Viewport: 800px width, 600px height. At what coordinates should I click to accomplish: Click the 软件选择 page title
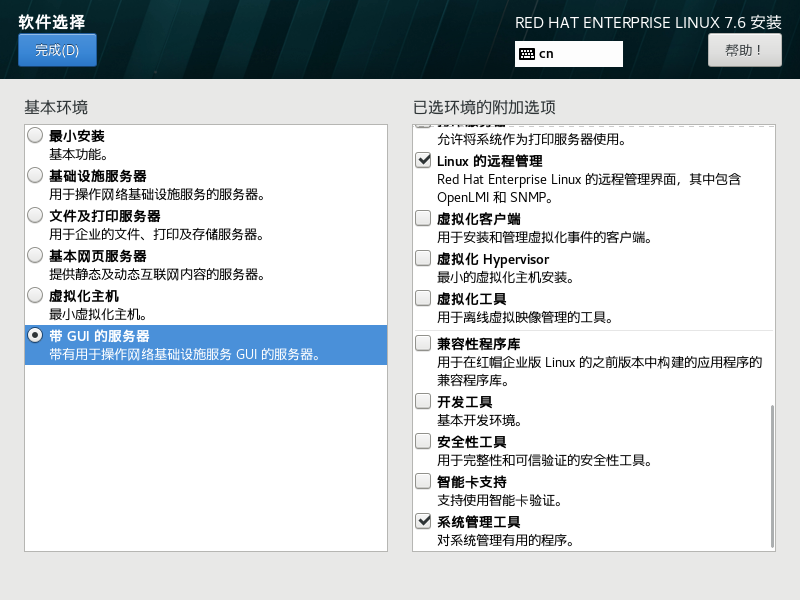click(x=52, y=22)
